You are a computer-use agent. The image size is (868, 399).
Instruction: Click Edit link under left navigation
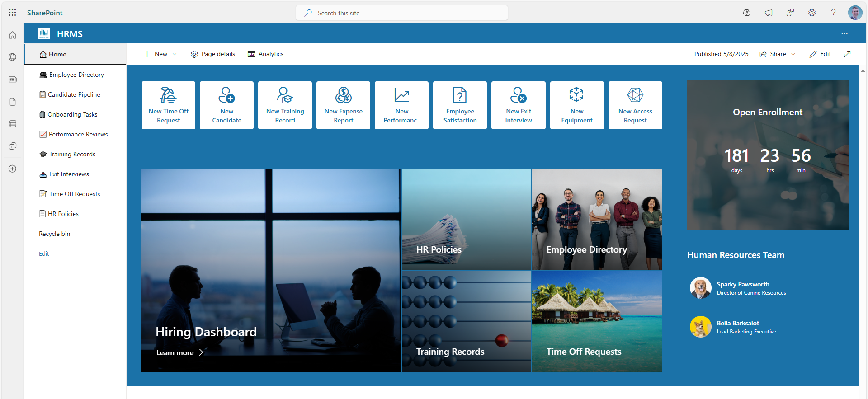coord(44,253)
